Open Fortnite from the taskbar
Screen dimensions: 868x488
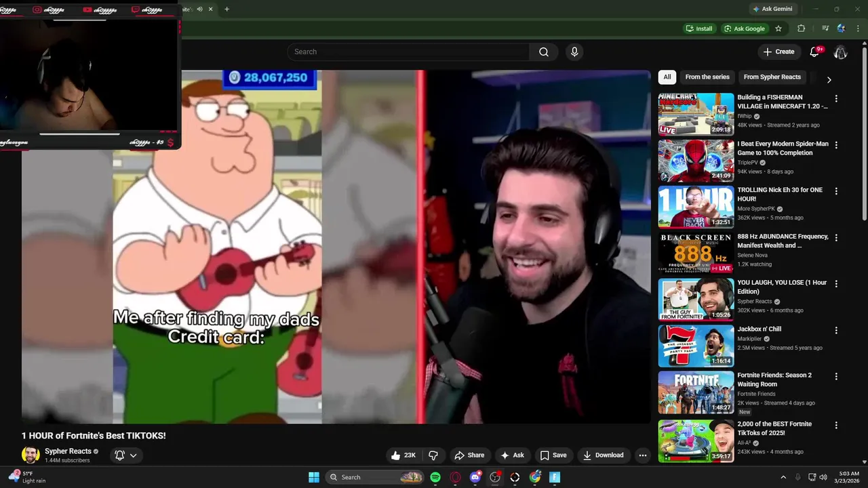[x=555, y=477]
